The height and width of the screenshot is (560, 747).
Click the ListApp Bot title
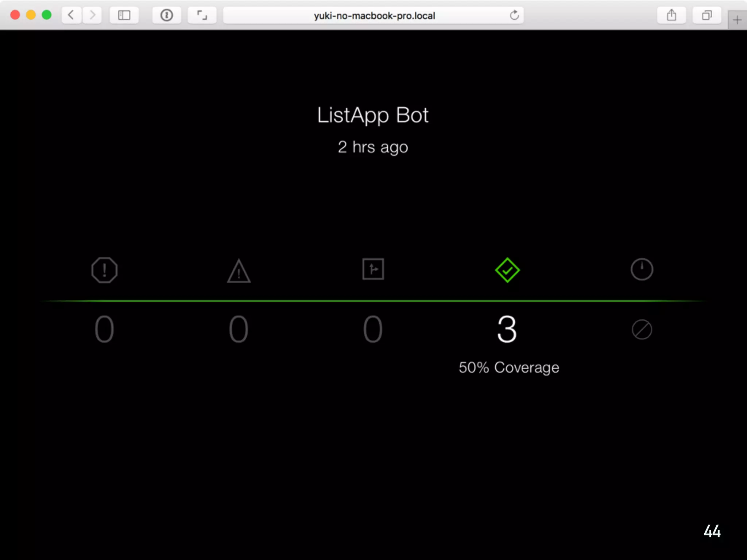pos(373,115)
